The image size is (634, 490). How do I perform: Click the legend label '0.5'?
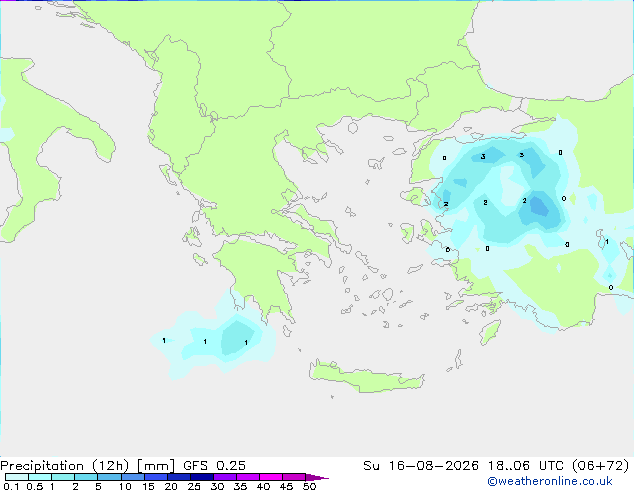tap(35, 486)
